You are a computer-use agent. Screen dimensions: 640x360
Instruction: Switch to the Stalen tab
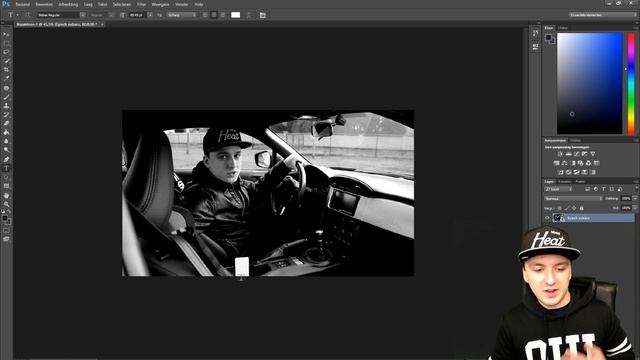pyautogui.click(x=563, y=28)
